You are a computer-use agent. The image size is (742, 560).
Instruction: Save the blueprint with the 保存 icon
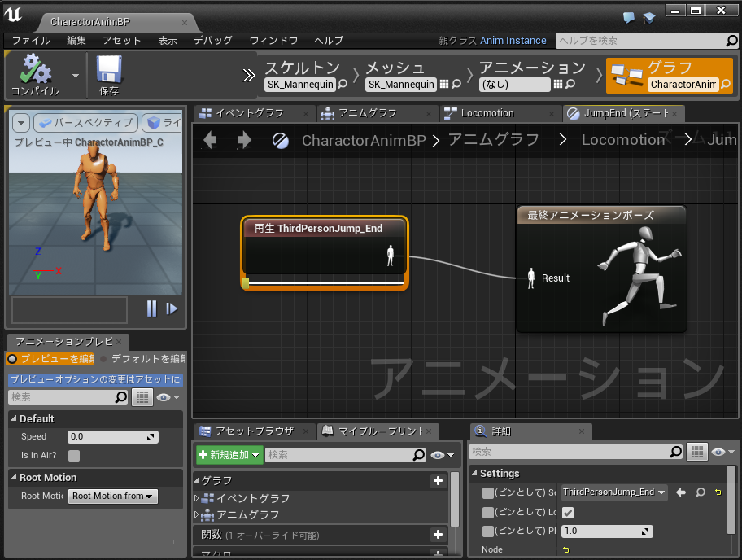tap(109, 75)
